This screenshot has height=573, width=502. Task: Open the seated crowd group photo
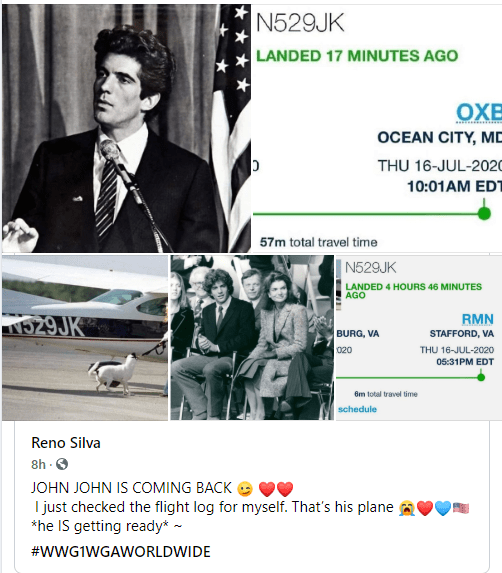pyautogui.click(x=252, y=338)
